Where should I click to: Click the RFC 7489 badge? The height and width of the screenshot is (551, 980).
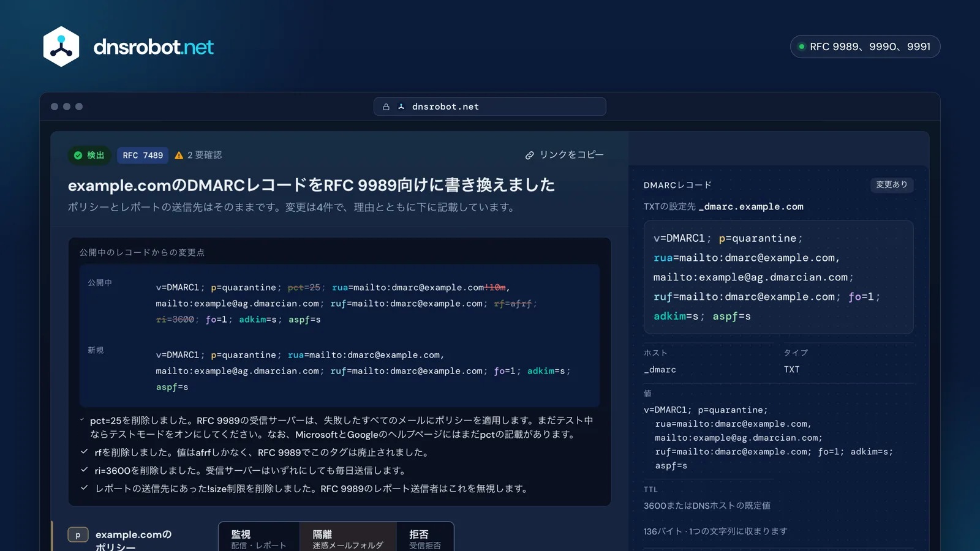pyautogui.click(x=143, y=156)
